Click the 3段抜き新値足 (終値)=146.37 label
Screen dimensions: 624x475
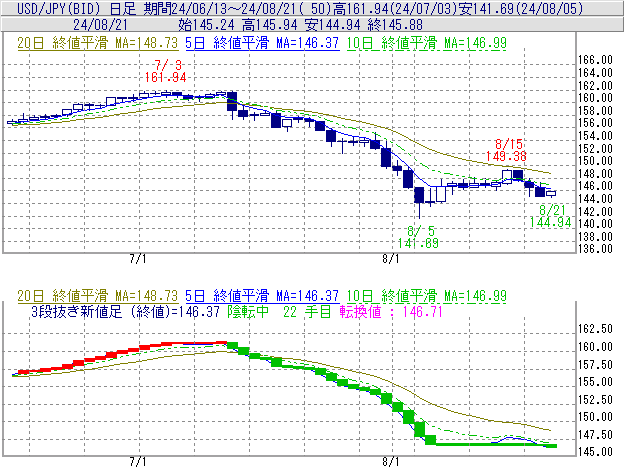click(126, 311)
